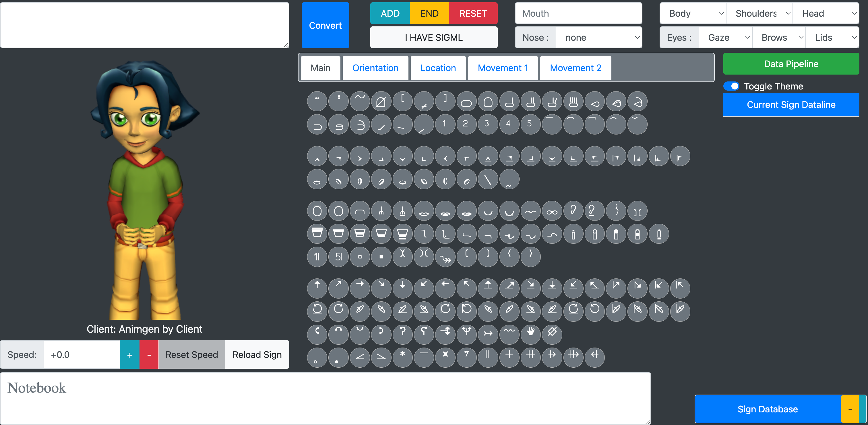Screen dimensions: 868x425
Task: Click the yellow minus button beside Sign Database
Action: click(850, 409)
